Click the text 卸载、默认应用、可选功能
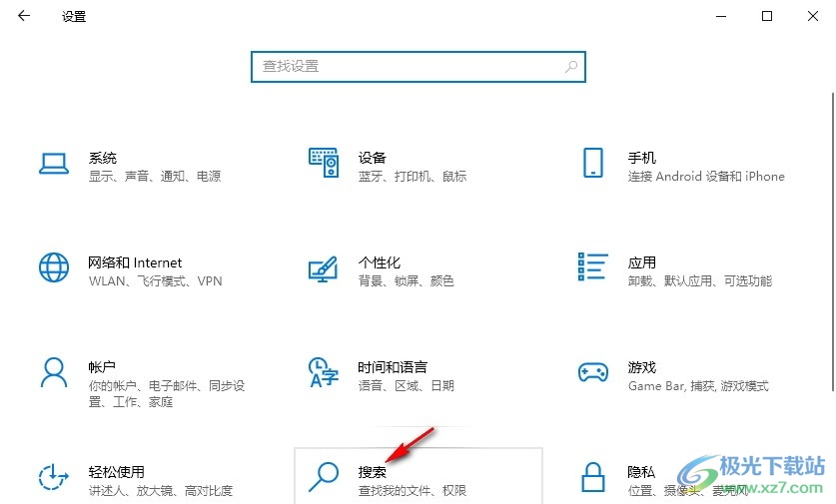 [699, 280]
